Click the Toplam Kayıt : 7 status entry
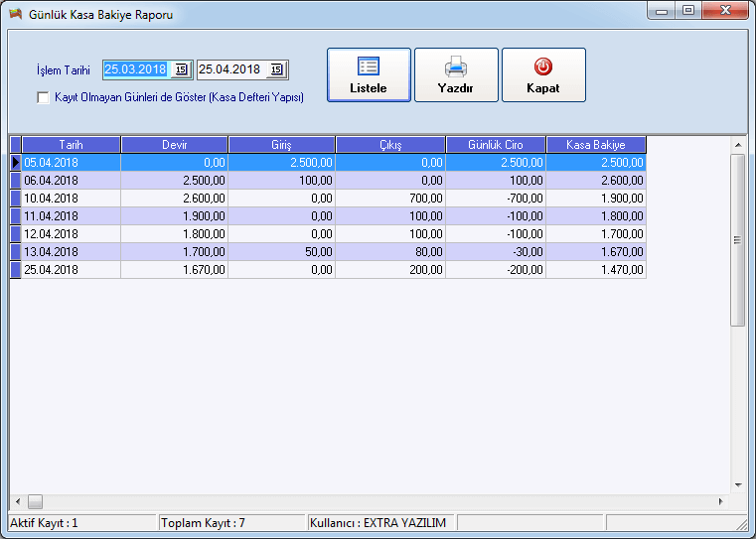This screenshot has height=539, width=756. coord(232,523)
